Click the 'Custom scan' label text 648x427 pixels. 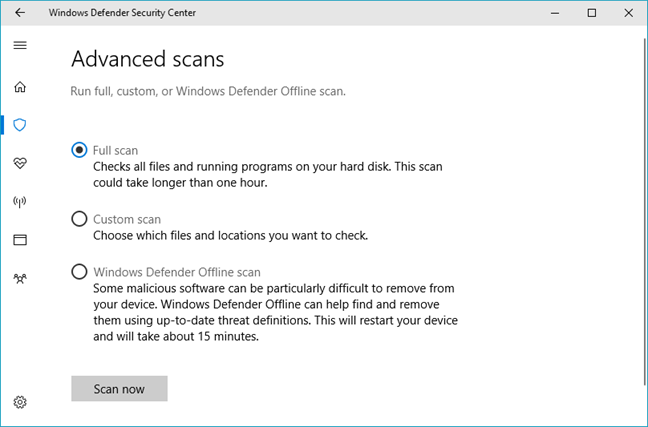click(127, 219)
